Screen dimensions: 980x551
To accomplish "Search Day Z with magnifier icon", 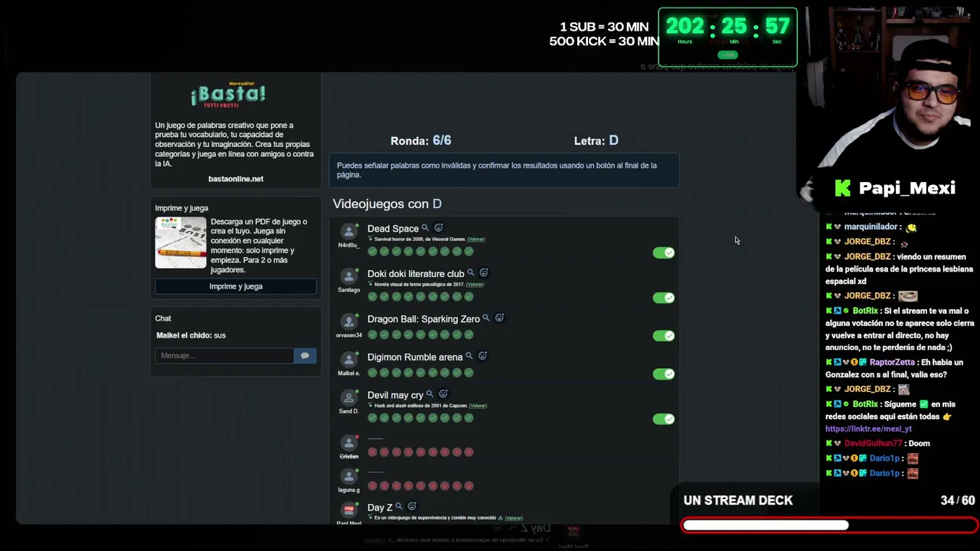I will pyautogui.click(x=399, y=507).
